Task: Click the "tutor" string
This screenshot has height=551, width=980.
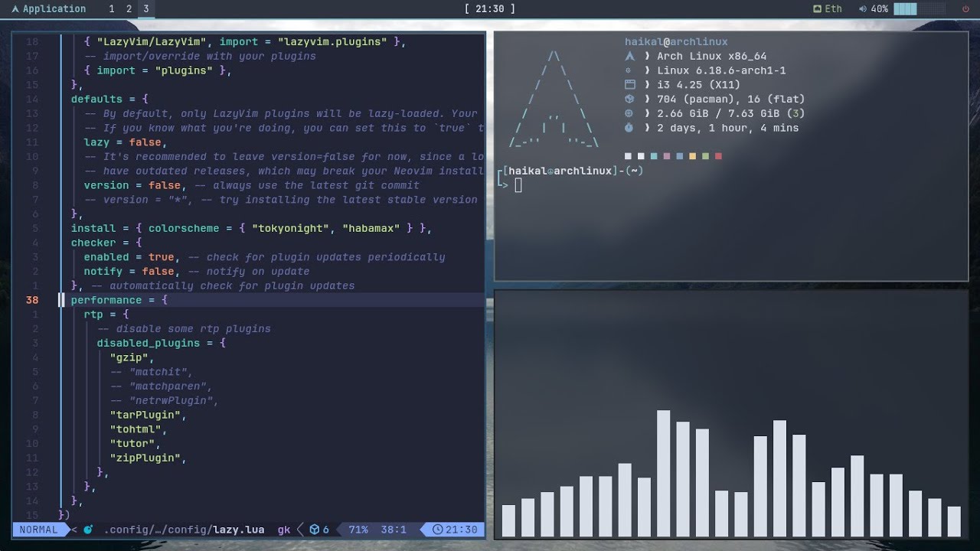Action: pos(132,444)
